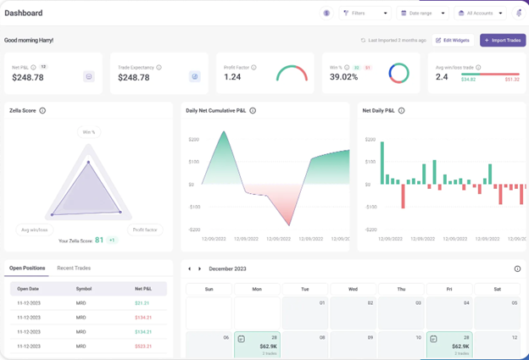Click the Open Date column header
Image resolution: width=529 pixels, height=360 pixels.
tap(28, 289)
